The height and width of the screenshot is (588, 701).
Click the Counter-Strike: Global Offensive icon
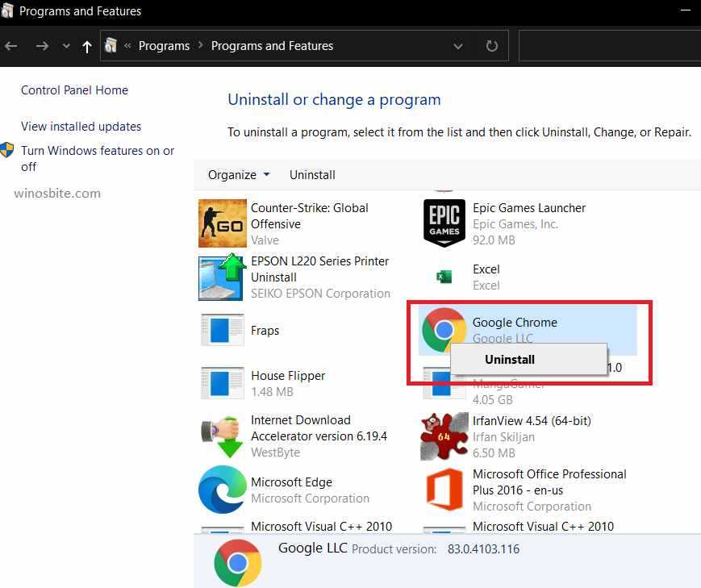coord(222,223)
